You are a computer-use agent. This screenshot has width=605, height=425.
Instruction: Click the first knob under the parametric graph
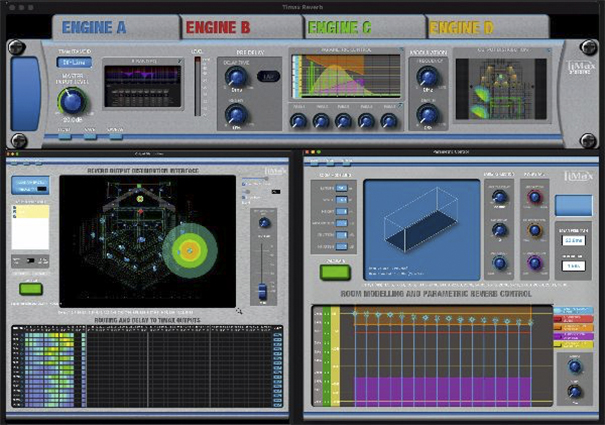pyautogui.click(x=300, y=121)
